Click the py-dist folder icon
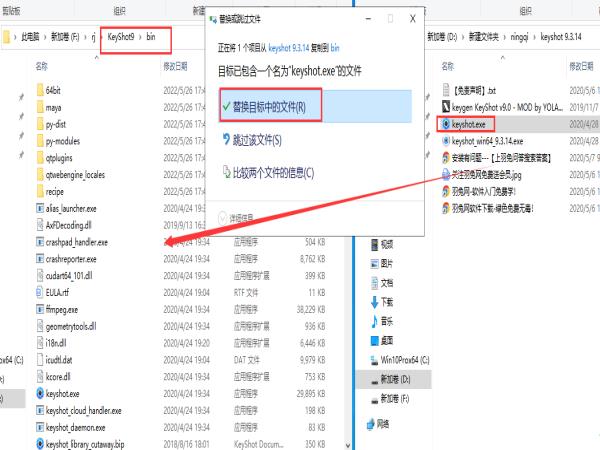Viewport: 600px width, 450px height. [x=40, y=124]
